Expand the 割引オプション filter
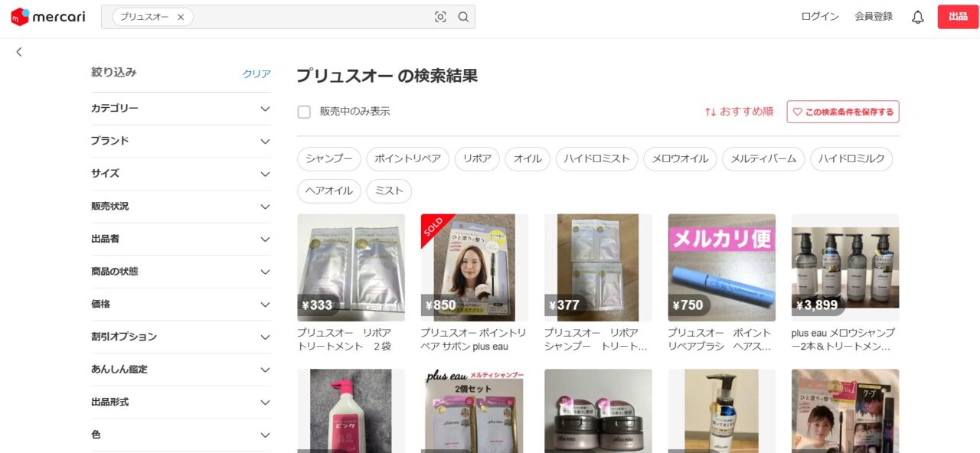Screen dimensions: 980x453 pyautogui.click(x=181, y=337)
